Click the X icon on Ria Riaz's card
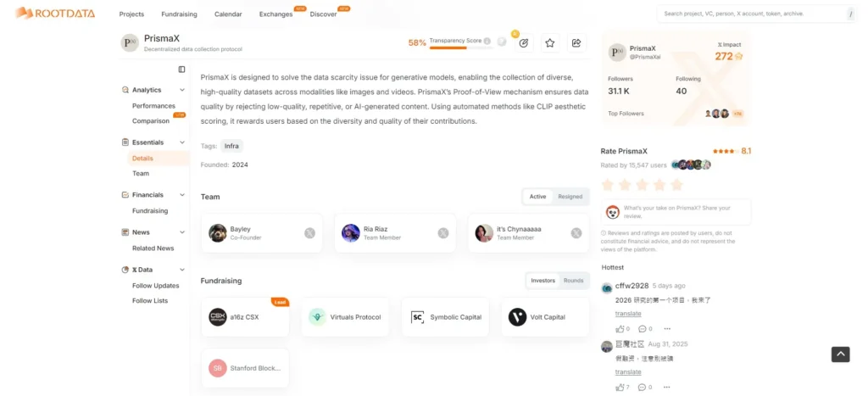 pyautogui.click(x=442, y=233)
